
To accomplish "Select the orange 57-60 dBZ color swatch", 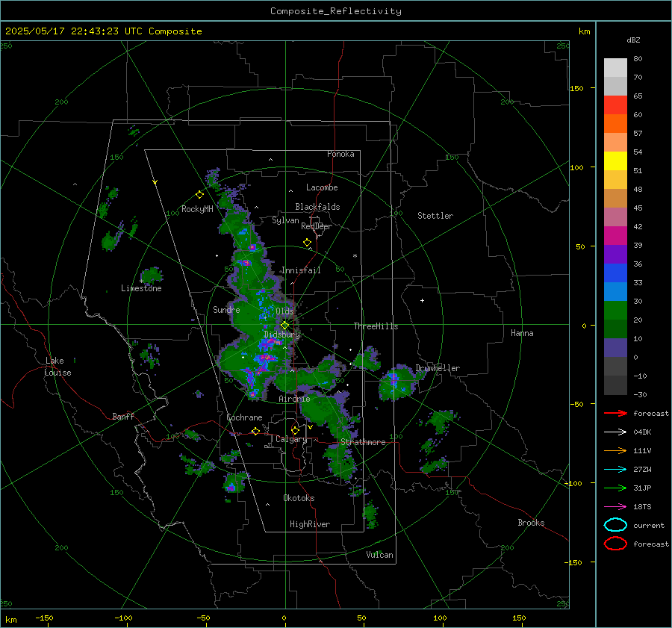I will (x=615, y=123).
